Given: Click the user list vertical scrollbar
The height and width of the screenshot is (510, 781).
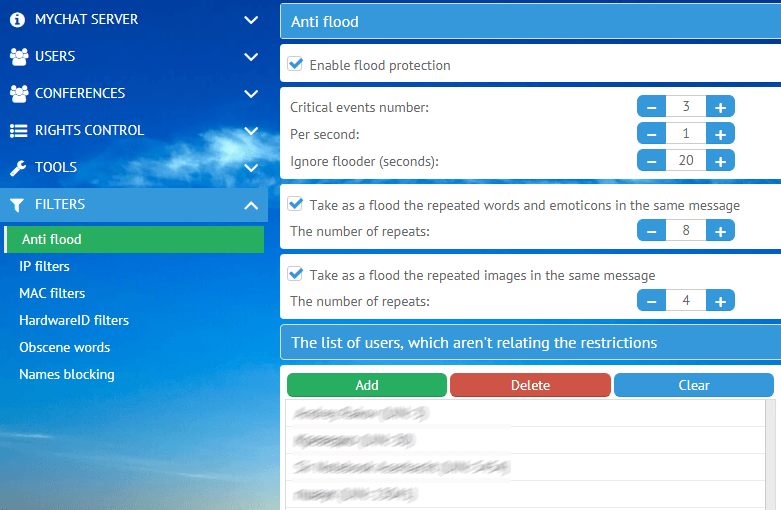Looking at the screenshot, I should point(770,454).
